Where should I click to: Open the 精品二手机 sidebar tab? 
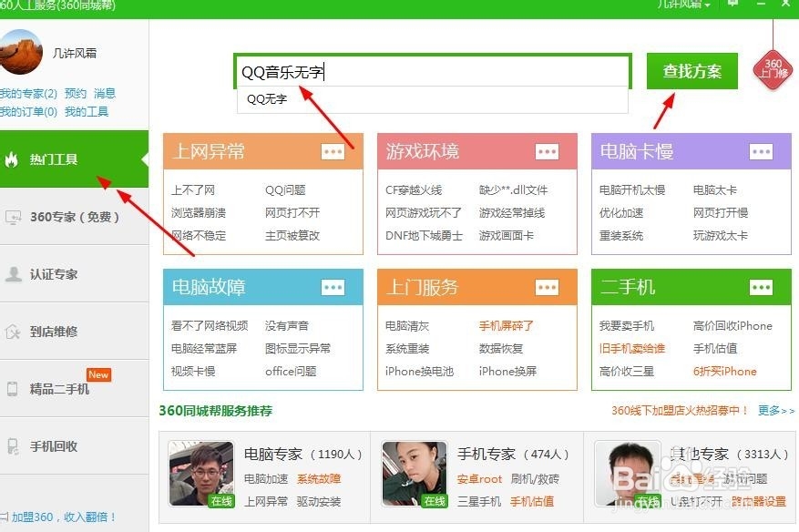pos(75,389)
